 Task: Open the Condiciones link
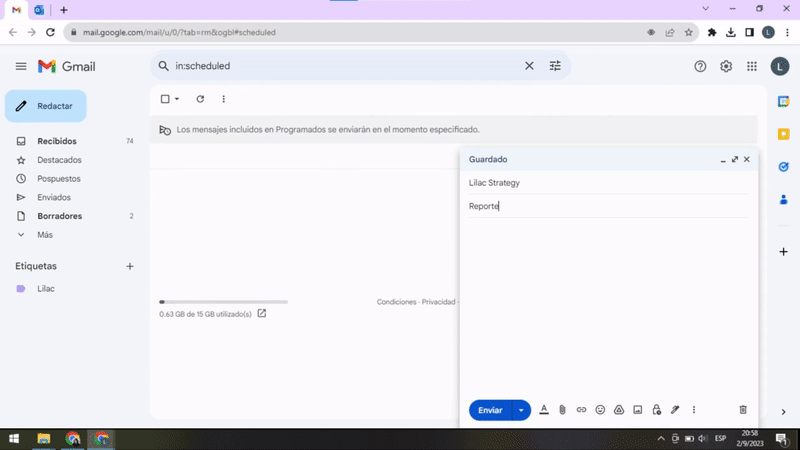pos(396,302)
